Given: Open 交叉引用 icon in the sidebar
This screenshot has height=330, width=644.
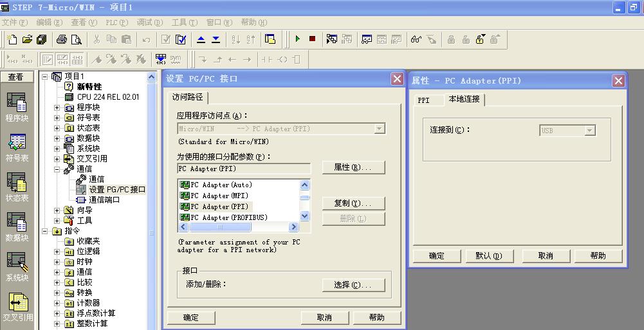Looking at the screenshot, I should (17, 307).
